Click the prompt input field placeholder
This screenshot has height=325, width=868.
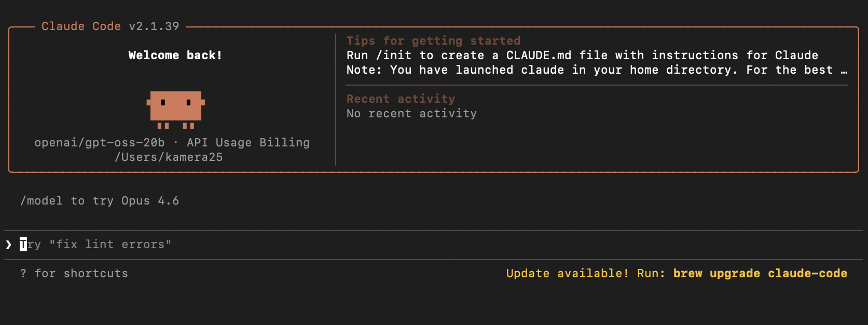(x=96, y=245)
